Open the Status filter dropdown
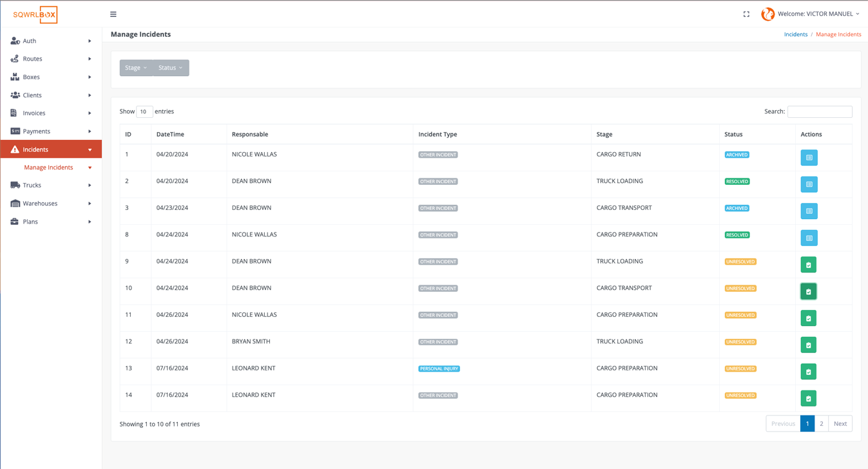The width and height of the screenshot is (868, 469). (171, 68)
